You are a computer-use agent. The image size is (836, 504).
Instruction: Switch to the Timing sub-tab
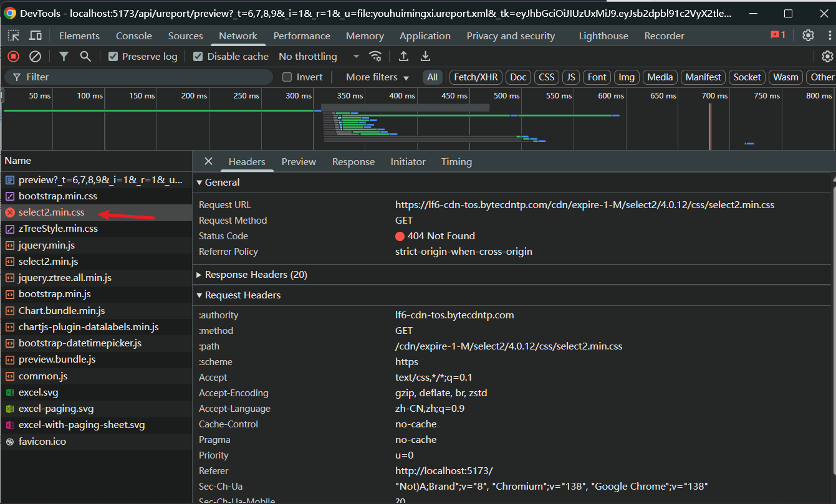point(456,161)
